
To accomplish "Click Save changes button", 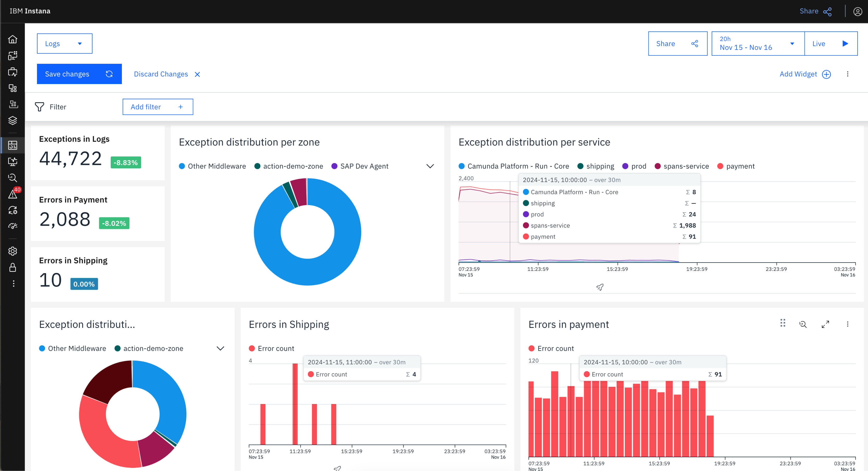I will [x=79, y=74].
